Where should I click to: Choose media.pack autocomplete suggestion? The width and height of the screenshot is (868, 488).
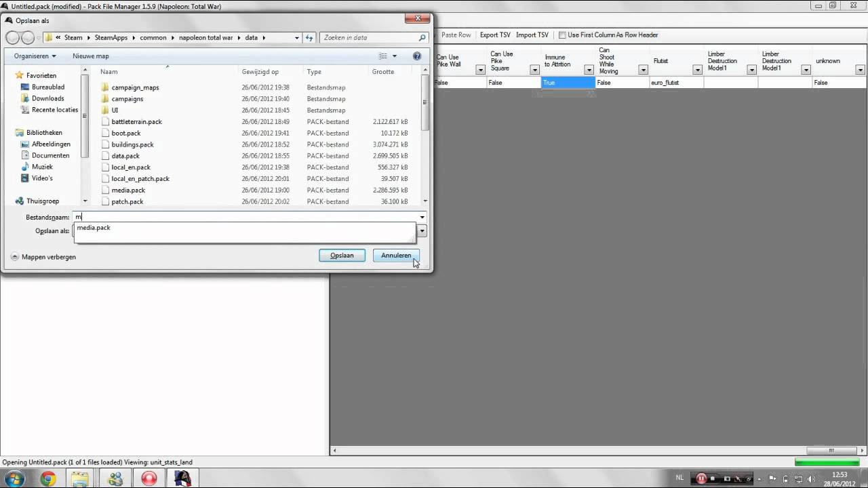(x=94, y=228)
